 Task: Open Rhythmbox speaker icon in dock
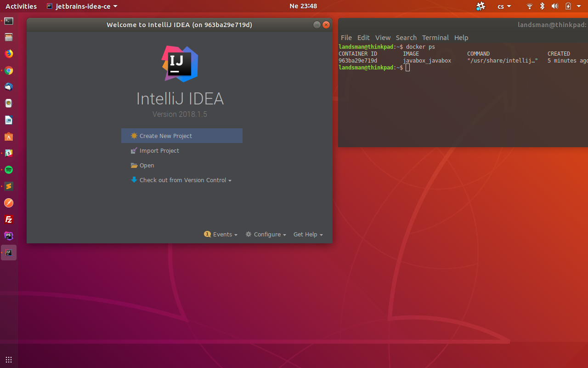pyautogui.click(x=9, y=103)
